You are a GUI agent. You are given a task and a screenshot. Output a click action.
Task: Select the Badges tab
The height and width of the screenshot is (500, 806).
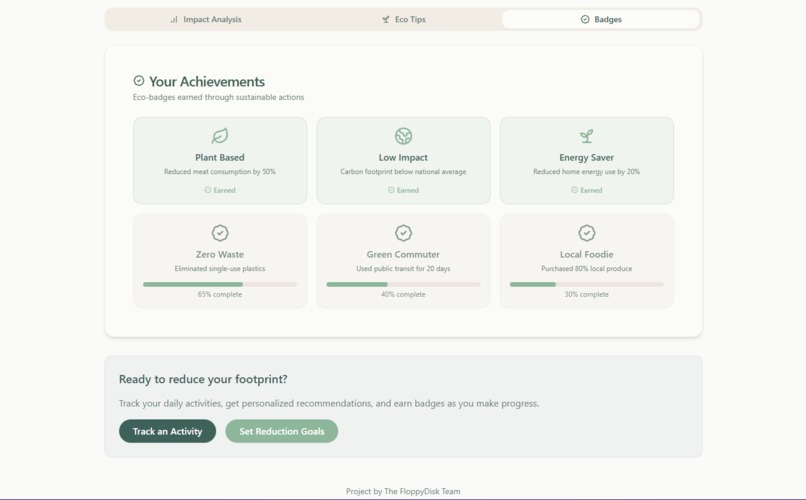(x=601, y=20)
